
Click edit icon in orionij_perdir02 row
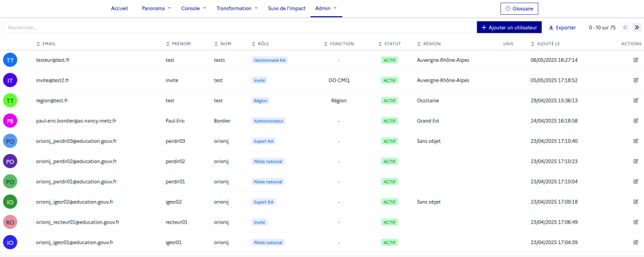click(636, 161)
